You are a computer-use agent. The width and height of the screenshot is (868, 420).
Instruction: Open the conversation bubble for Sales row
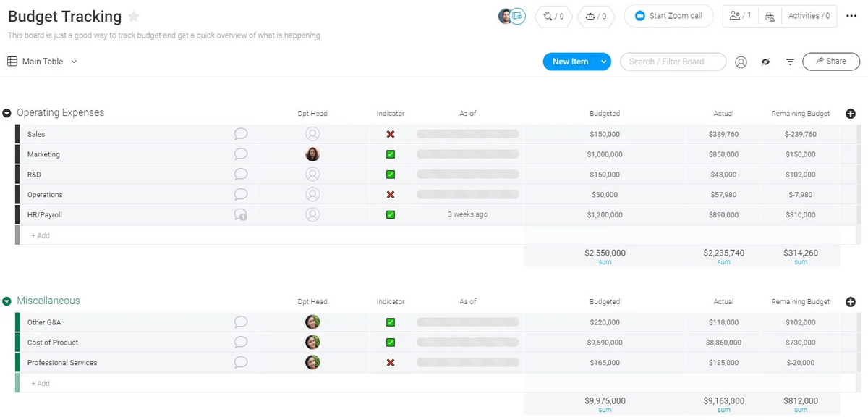241,134
